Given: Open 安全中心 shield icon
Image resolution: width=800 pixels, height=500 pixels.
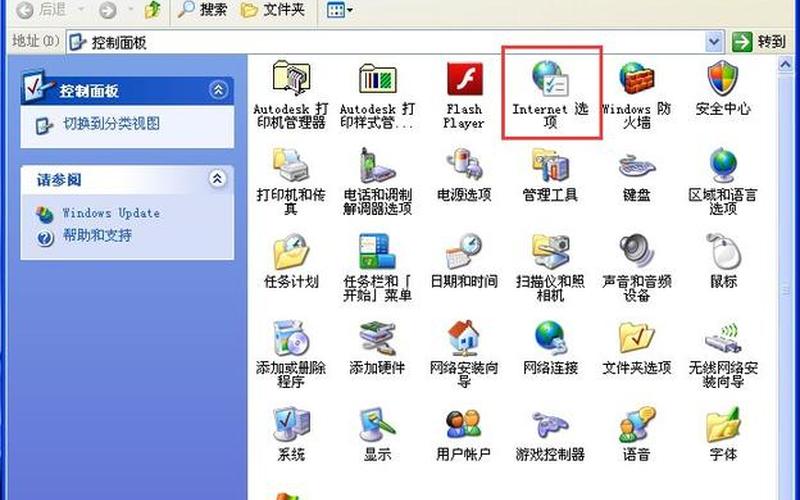Looking at the screenshot, I should (x=723, y=78).
